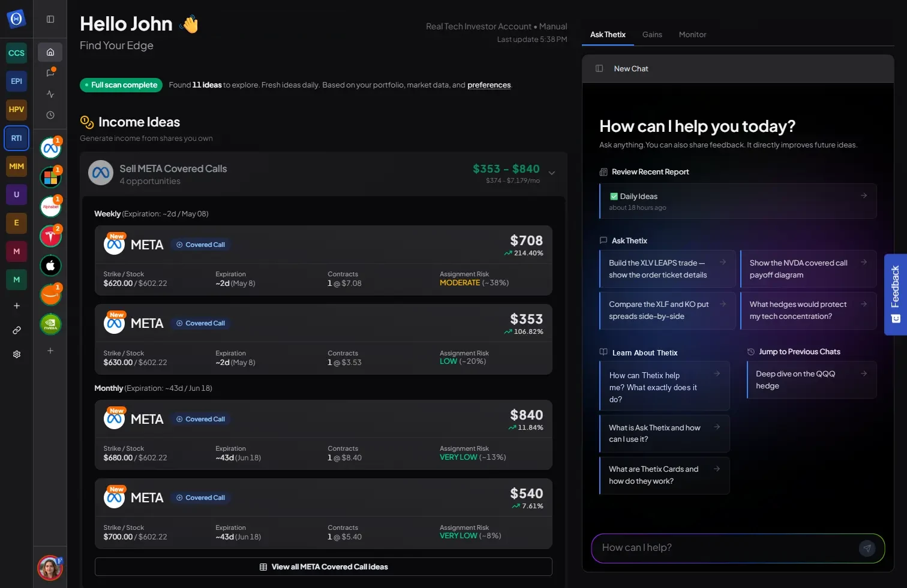907x588 pixels.
Task: Open the activity pulse icon
Action: coord(50,94)
